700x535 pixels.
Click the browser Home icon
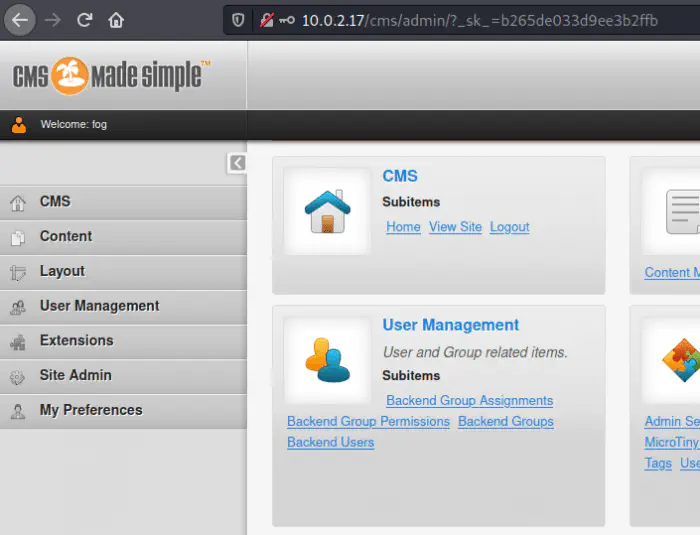(116, 19)
